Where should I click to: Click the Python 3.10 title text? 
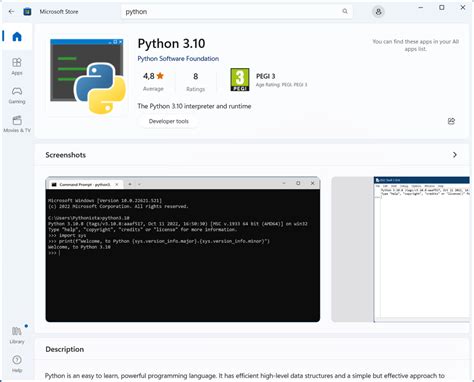point(171,44)
